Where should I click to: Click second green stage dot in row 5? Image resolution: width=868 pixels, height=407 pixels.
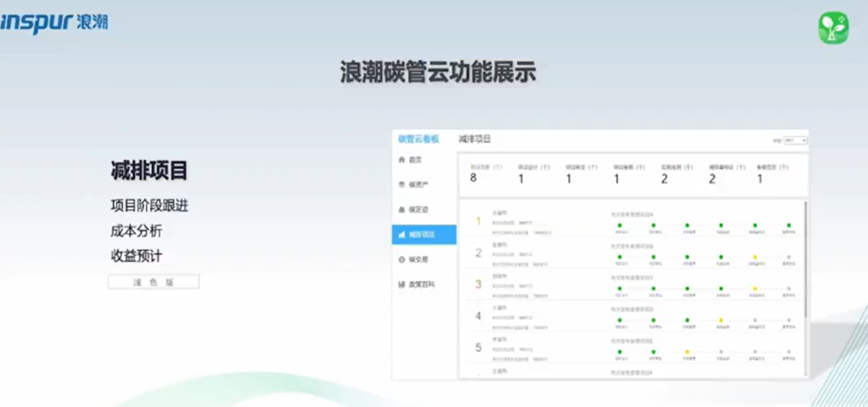(x=653, y=351)
